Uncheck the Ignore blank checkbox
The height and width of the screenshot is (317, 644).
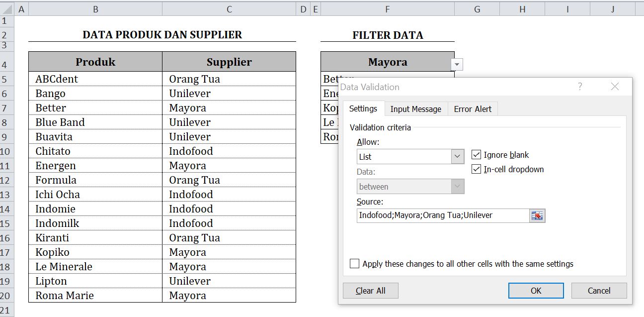[x=476, y=154]
